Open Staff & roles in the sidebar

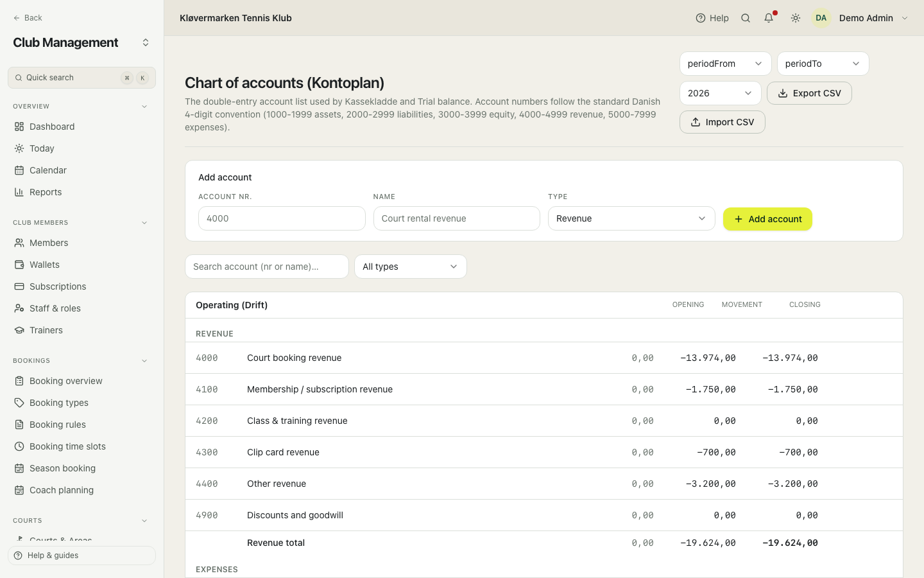[x=81, y=308]
